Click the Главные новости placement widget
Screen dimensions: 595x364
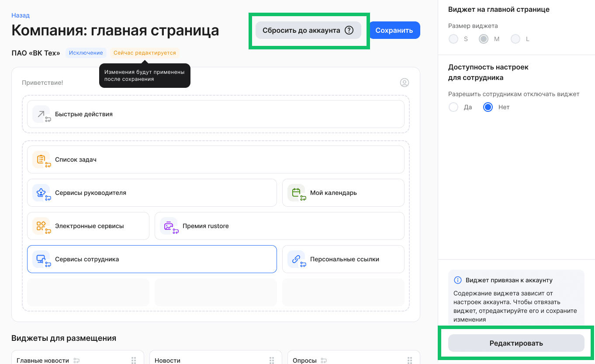click(x=78, y=357)
